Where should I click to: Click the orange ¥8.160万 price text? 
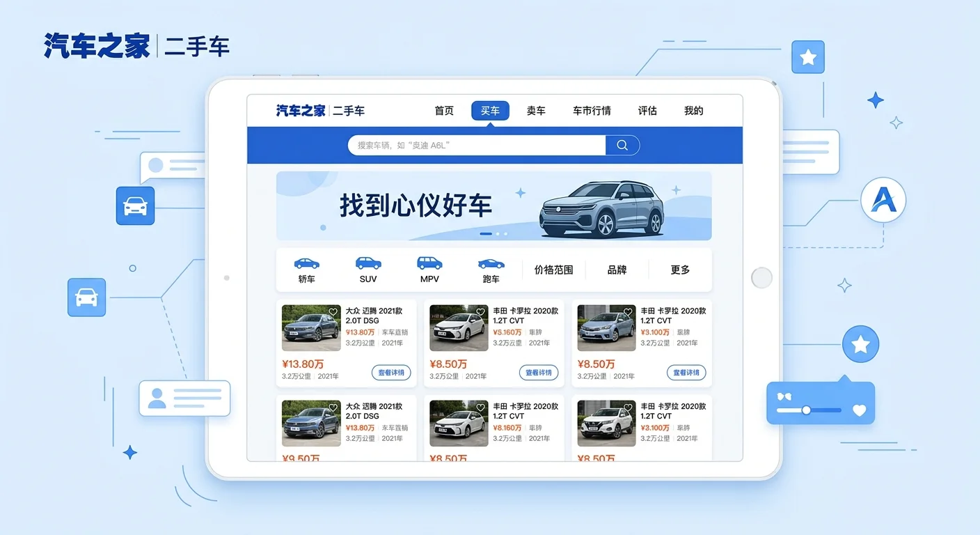[507, 428]
